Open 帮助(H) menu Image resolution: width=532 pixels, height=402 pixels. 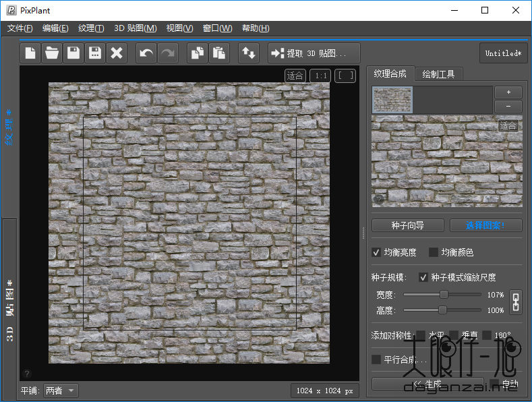point(256,28)
